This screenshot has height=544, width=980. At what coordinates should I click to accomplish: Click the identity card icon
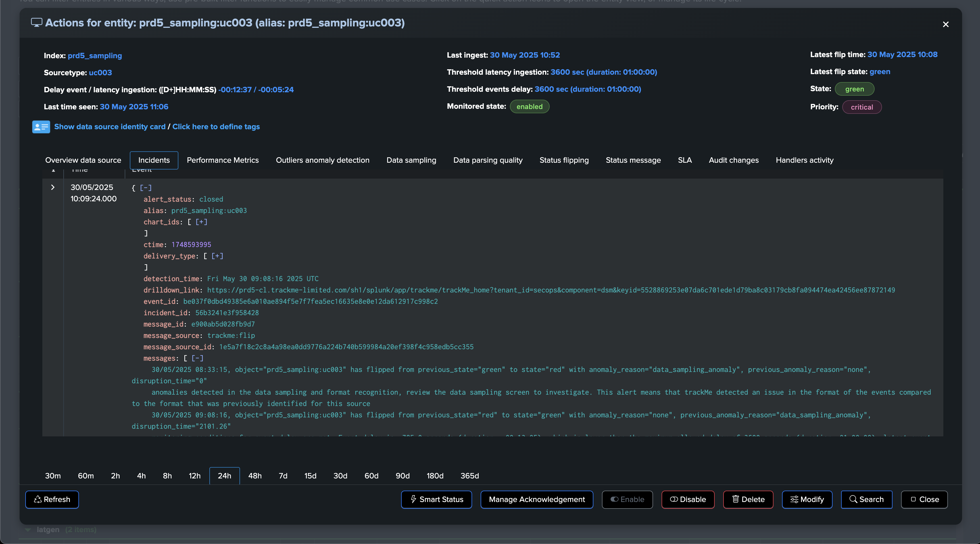pos(41,127)
